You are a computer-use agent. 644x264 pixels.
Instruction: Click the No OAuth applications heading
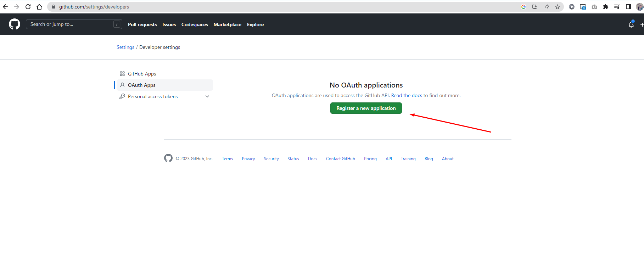tap(366, 85)
